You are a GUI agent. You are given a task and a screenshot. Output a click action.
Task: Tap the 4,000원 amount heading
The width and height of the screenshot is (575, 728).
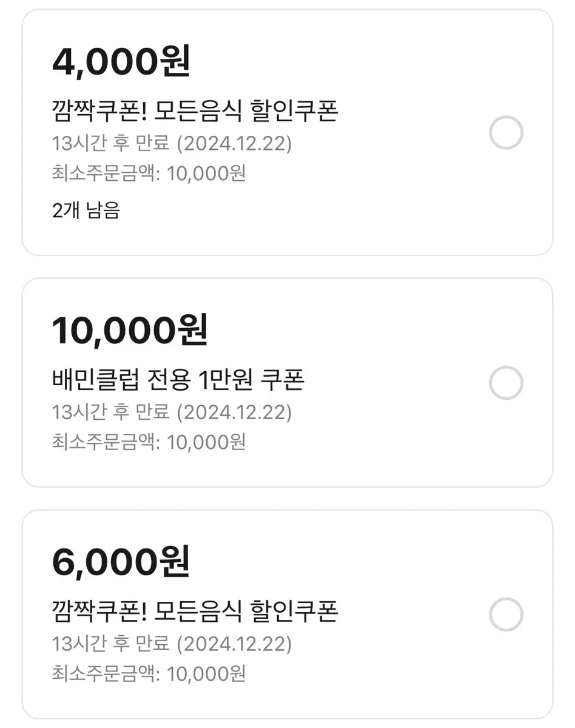click(x=121, y=61)
